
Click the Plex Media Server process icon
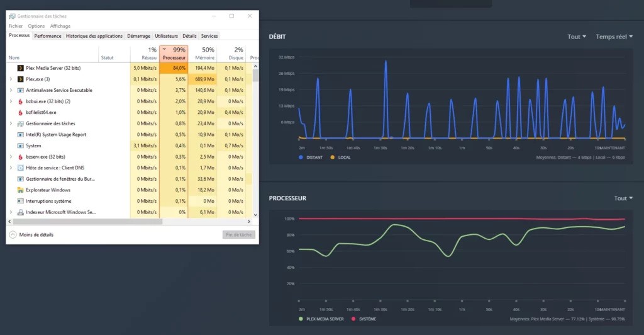point(20,68)
